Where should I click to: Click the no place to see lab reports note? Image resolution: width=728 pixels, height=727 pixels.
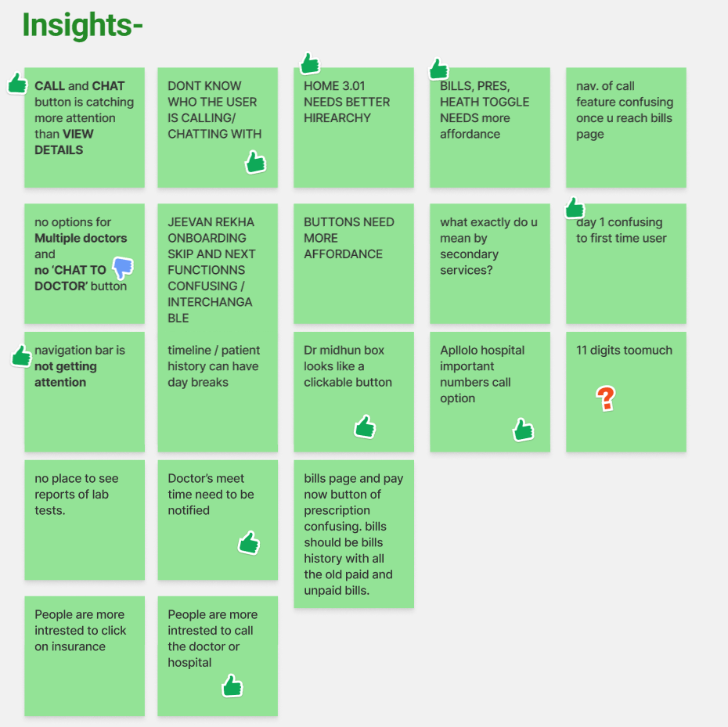[85, 520]
